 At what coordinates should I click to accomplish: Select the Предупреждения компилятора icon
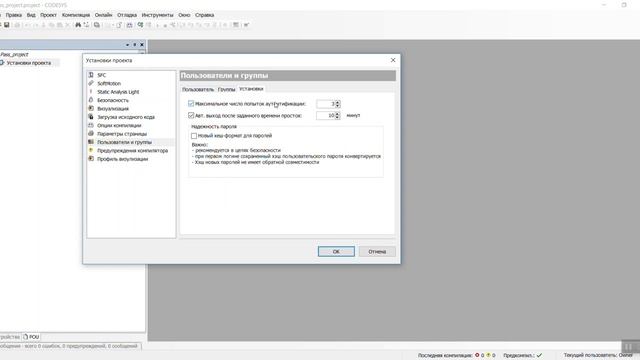click(91, 150)
